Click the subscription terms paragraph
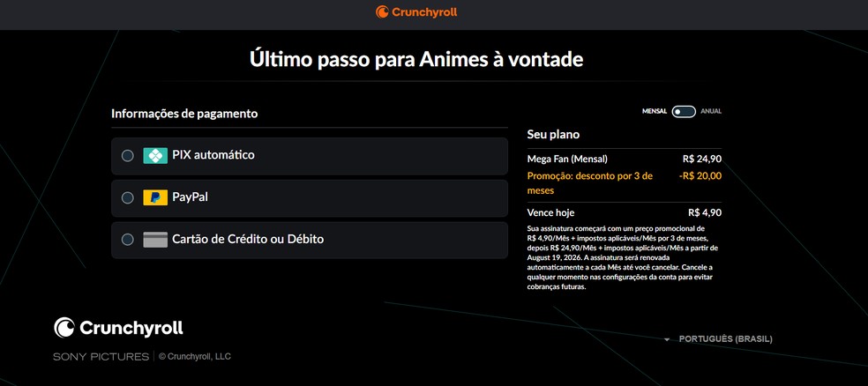868x386 pixels. pos(622,257)
